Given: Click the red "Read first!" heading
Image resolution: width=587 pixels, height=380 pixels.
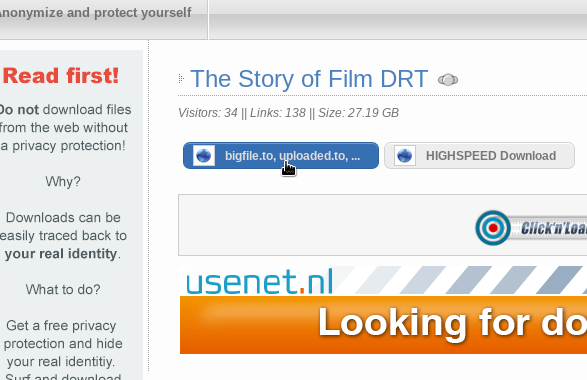Looking at the screenshot, I should point(61,76).
